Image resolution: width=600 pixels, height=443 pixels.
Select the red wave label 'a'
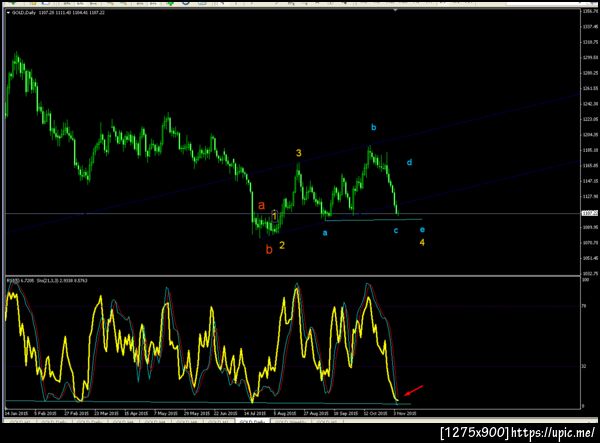tap(261, 205)
